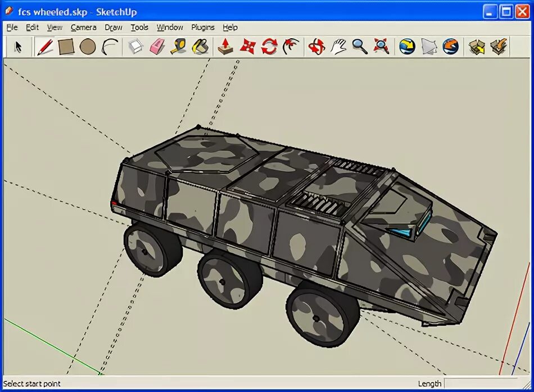Image resolution: width=534 pixels, height=392 pixels.
Task: Select the Push/Pull tool
Action: point(225,47)
